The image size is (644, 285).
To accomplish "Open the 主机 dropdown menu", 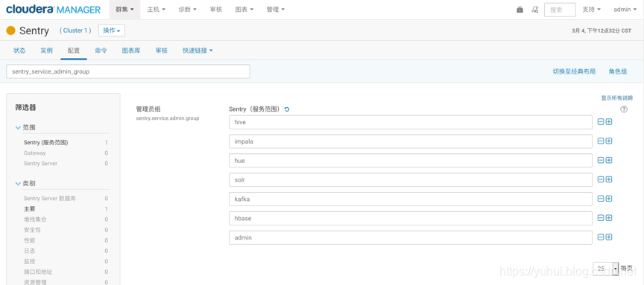I will tap(156, 10).
